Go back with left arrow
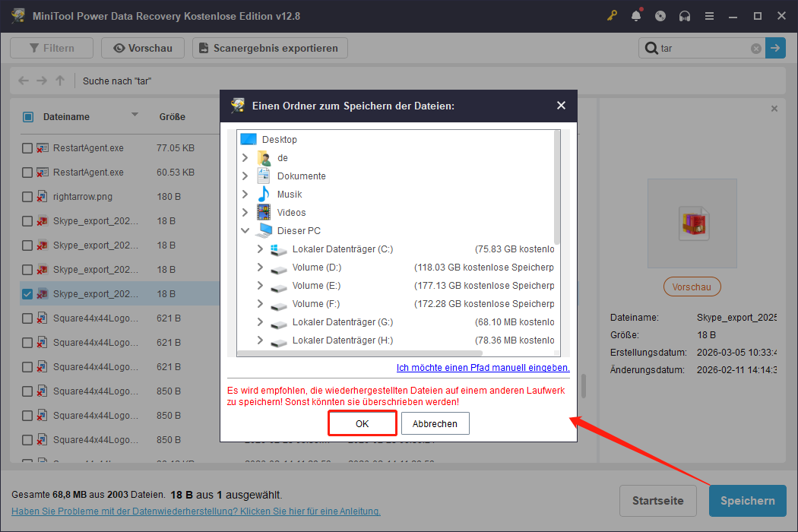 tap(24, 81)
